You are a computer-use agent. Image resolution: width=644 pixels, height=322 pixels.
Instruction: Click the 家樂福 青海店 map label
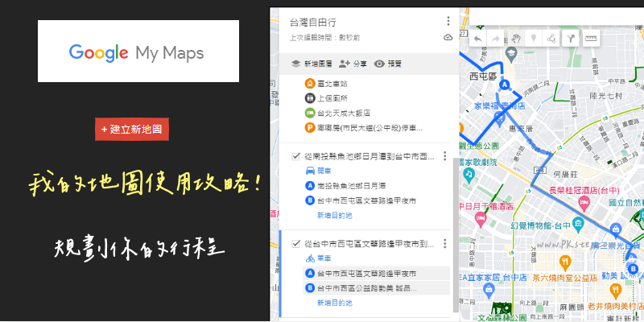499,106
